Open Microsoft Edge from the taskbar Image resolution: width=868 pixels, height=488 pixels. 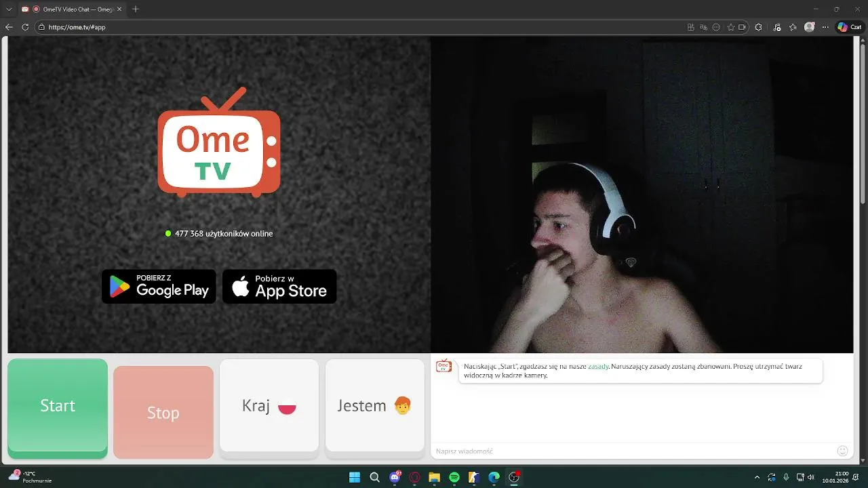[494, 477]
